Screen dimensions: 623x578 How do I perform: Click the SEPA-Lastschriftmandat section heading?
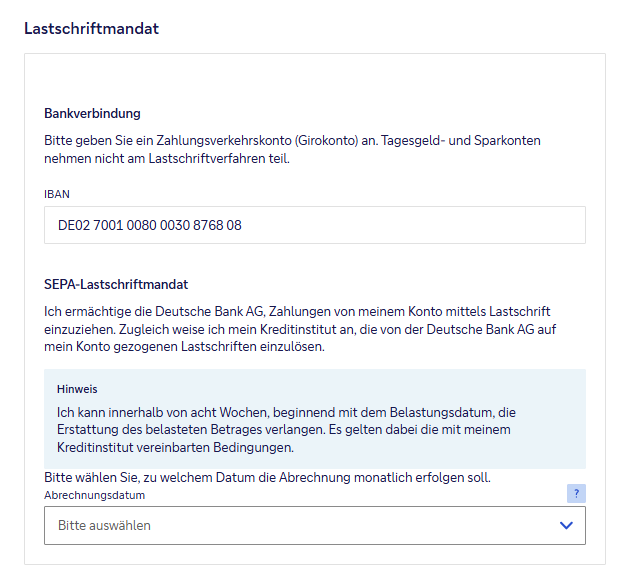(116, 285)
